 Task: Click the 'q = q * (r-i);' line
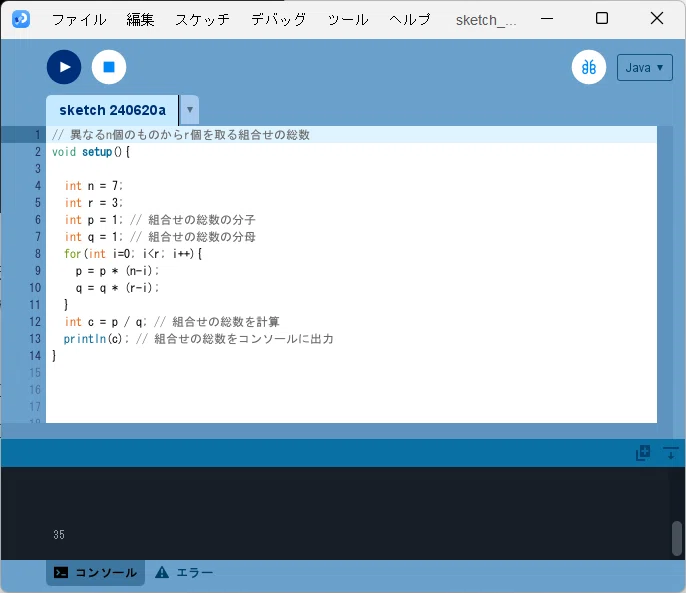tap(117, 288)
